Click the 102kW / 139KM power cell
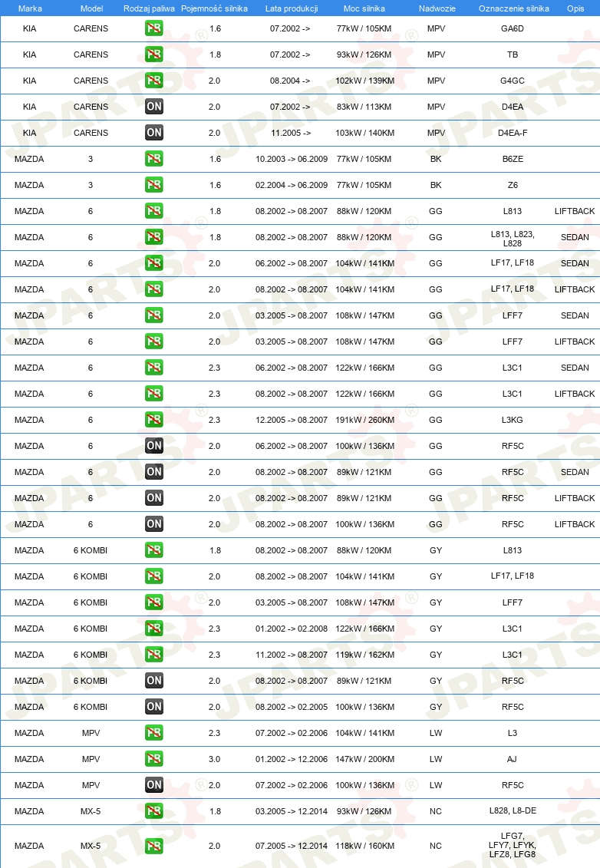 pyautogui.click(x=364, y=81)
